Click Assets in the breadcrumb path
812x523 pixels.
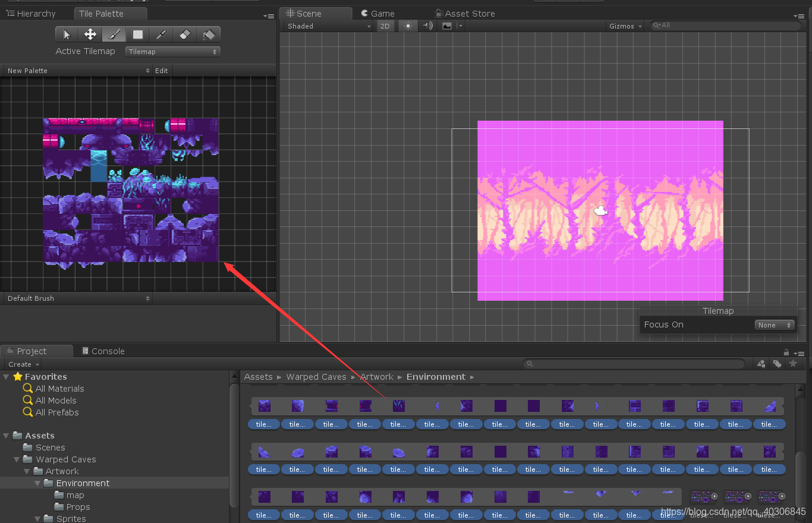tap(258, 377)
